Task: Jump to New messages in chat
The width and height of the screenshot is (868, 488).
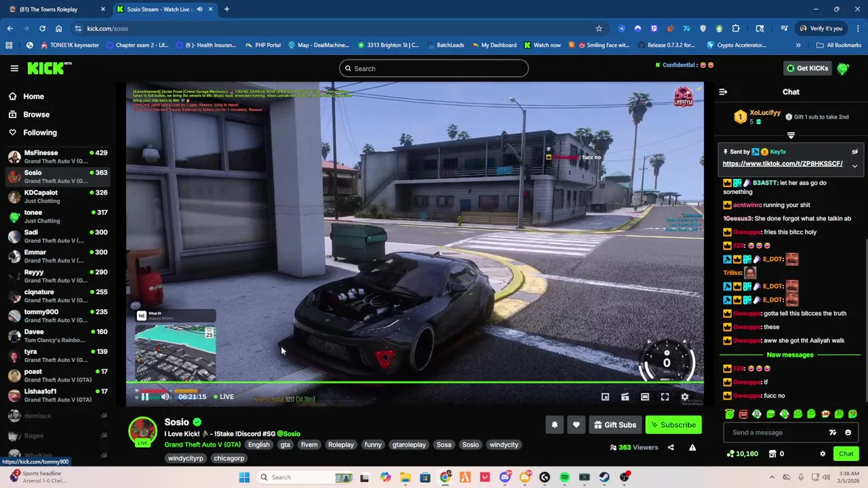Action: tap(789, 354)
